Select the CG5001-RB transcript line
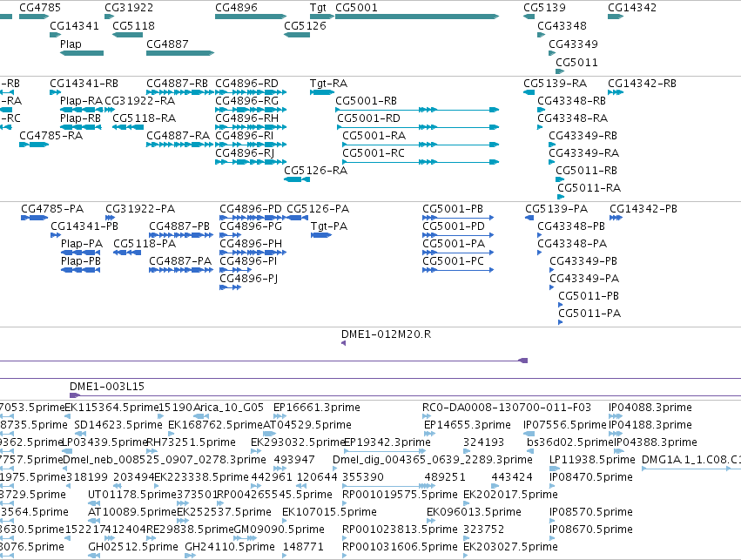This screenshot has height=560, width=741. [417, 110]
